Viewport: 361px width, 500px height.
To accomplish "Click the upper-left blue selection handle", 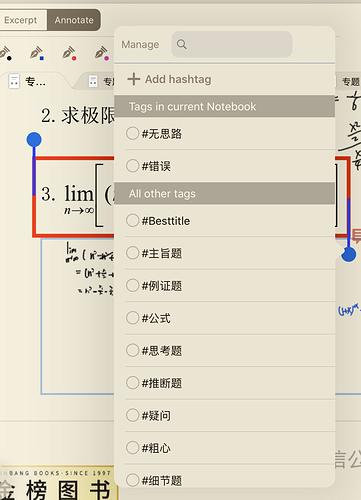I will pos(34,140).
